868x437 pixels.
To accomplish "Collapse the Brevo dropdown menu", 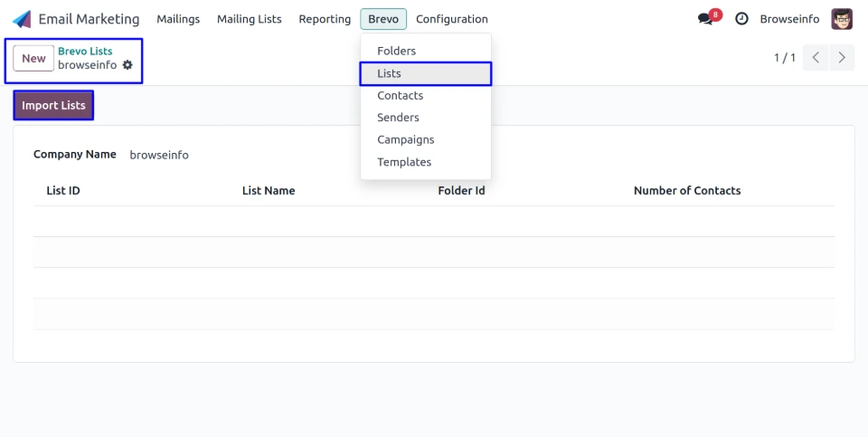I will (x=383, y=19).
